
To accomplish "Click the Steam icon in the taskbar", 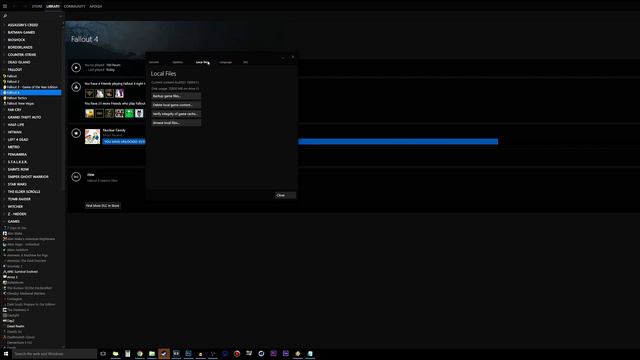I will tap(164, 353).
